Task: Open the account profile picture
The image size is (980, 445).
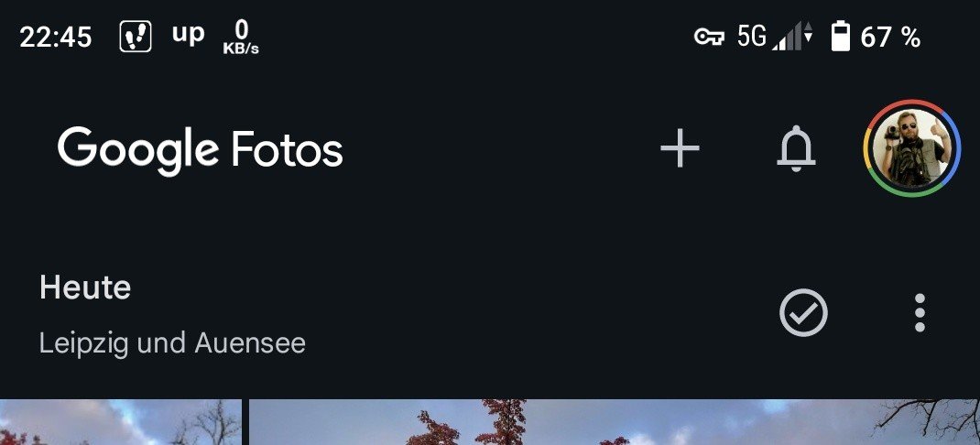Action: [x=912, y=148]
